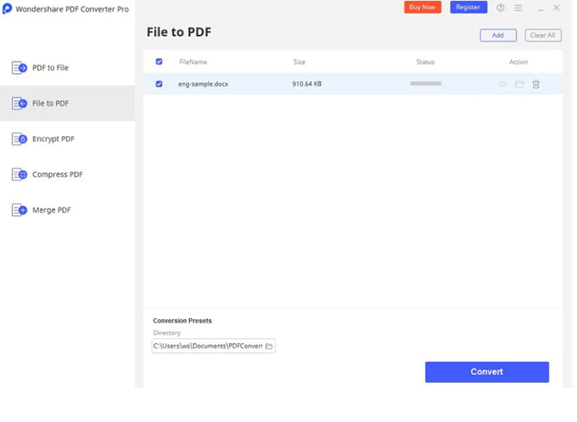Click the PDF to File sidebar icon
Image resolution: width=577 pixels, height=422 pixels.
pyautogui.click(x=20, y=68)
